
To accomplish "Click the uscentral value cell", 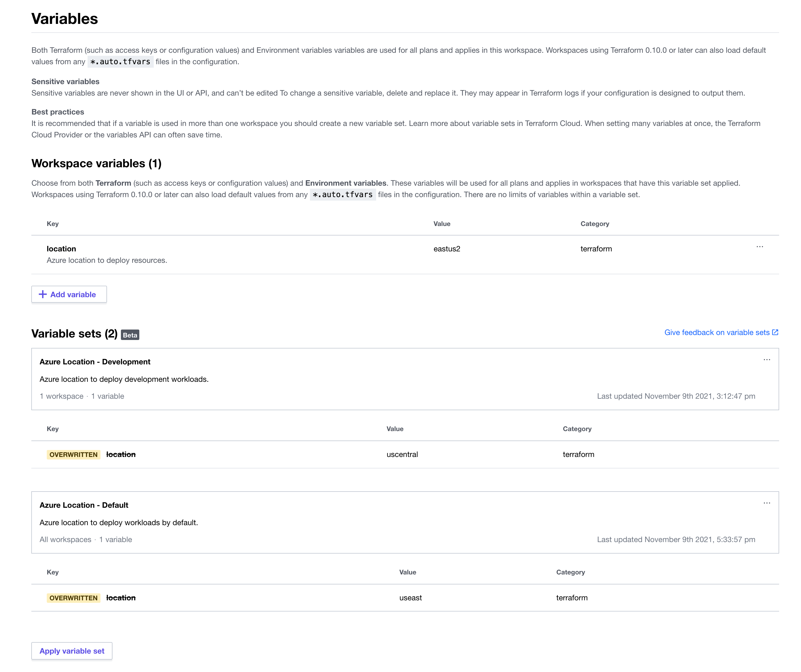I will [402, 454].
